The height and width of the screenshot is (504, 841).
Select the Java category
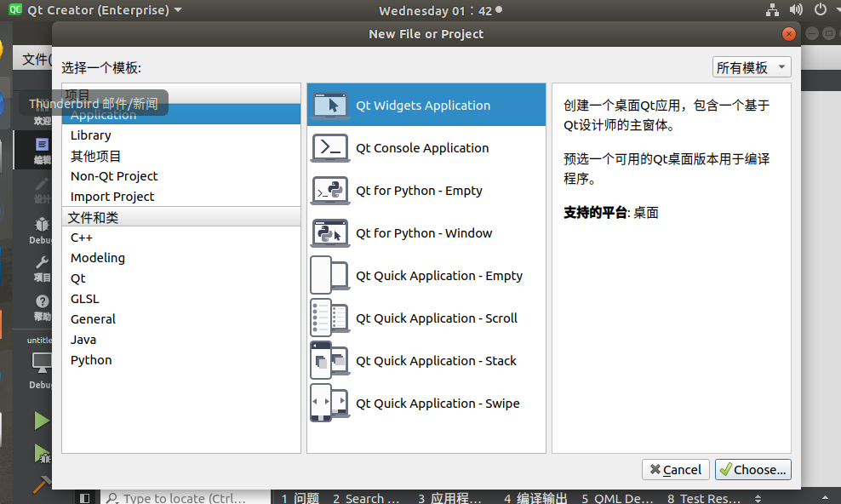[x=181, y=340]
